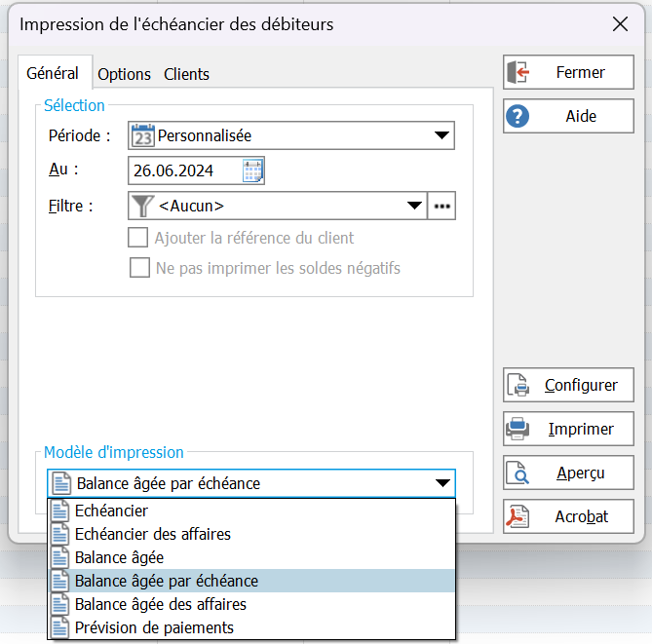Choose Echéancier des affaires model

click(x=252, y=534)
